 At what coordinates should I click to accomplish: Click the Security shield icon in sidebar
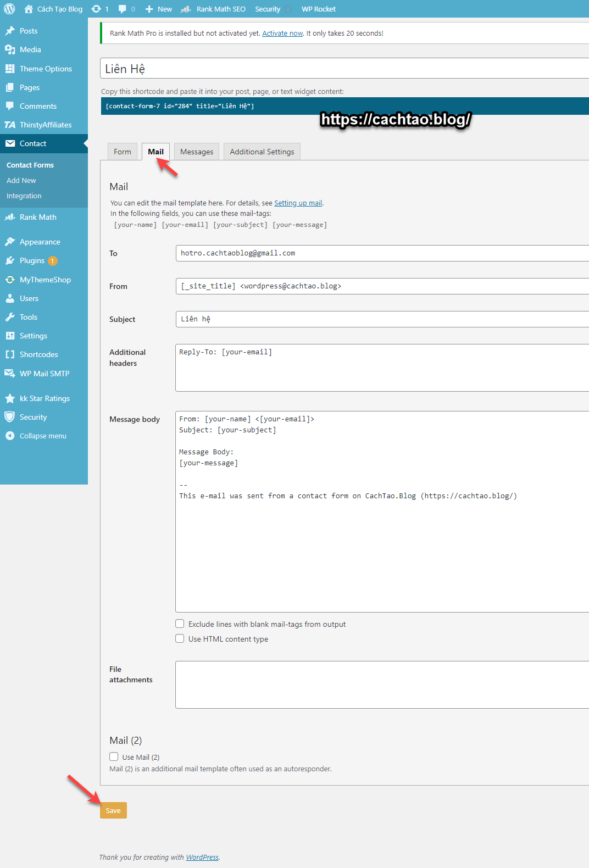tap(10, 417)
